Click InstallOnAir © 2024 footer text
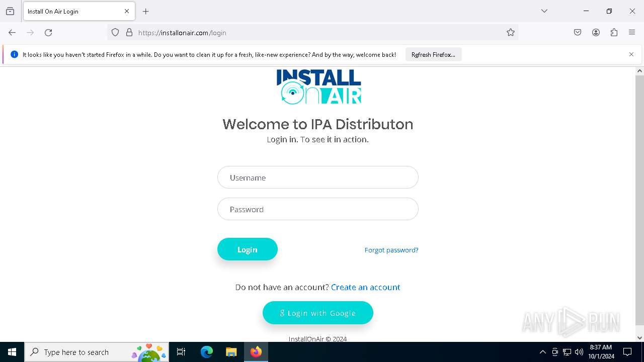 318,339
